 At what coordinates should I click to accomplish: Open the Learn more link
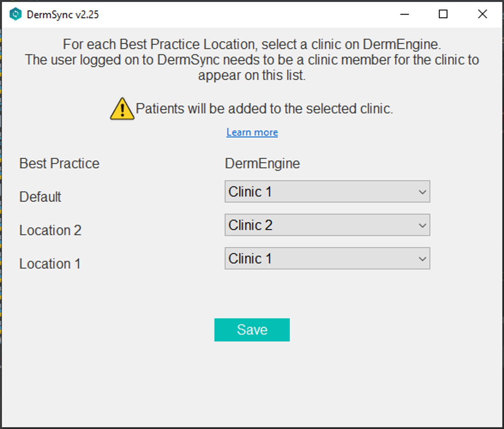click(x=252, y=132)
